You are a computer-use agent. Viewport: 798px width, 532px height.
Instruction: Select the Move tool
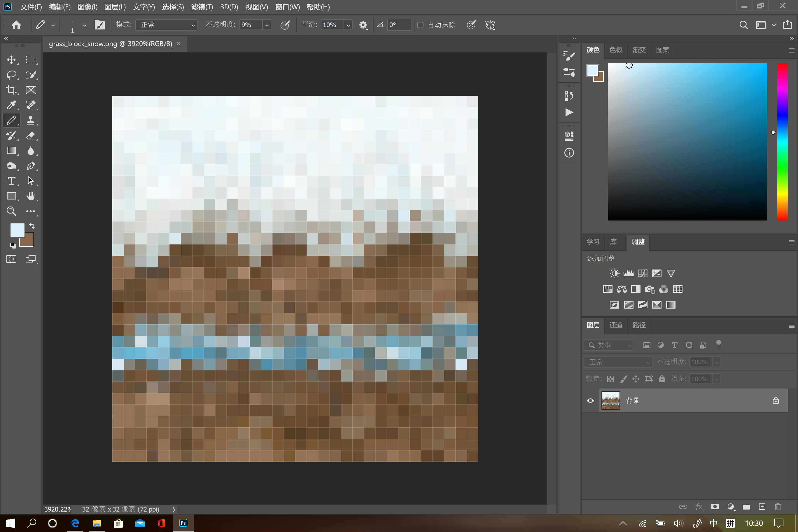coord(11,60)
